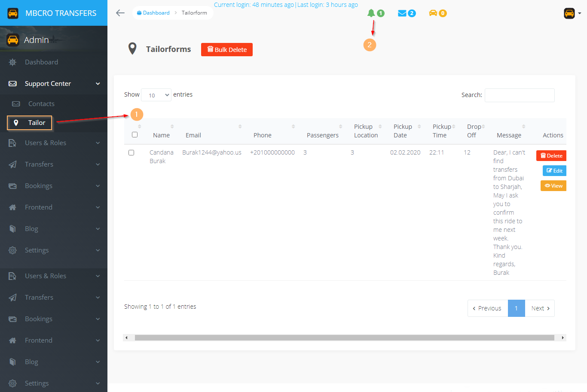Click the Dashboard helm icon in sidebar
This screenshot has height=392, width=587.
pyautogui.click(x=12, y=62)
